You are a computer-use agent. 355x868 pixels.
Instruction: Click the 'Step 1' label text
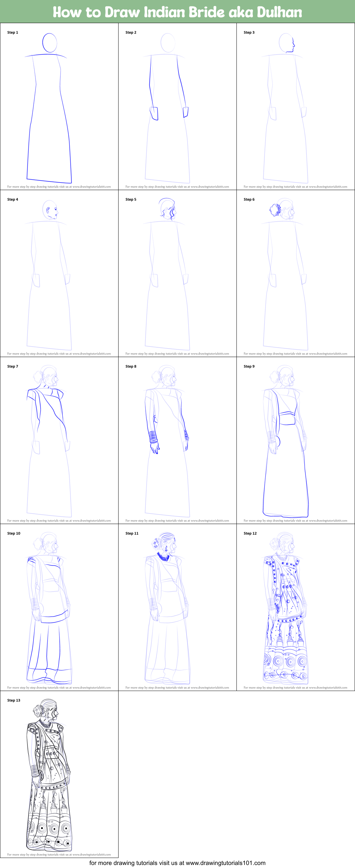(13, 33)
